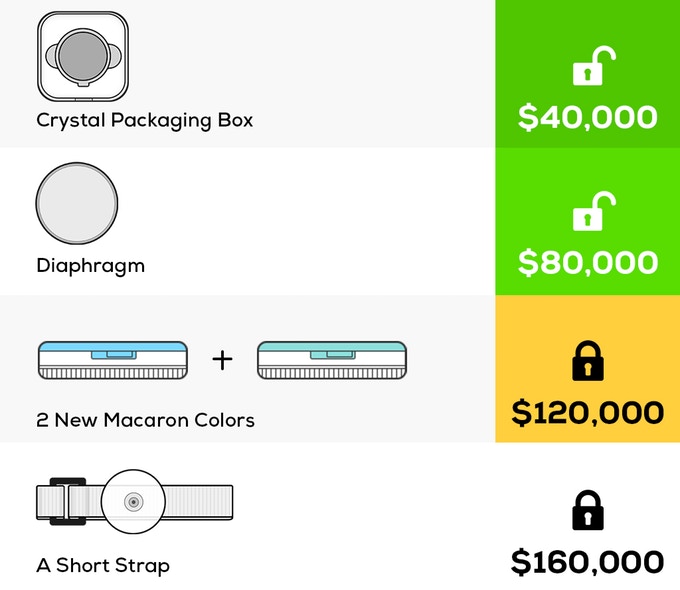
Task: Click the $80,000 goal amount
Action: point(587,263)
